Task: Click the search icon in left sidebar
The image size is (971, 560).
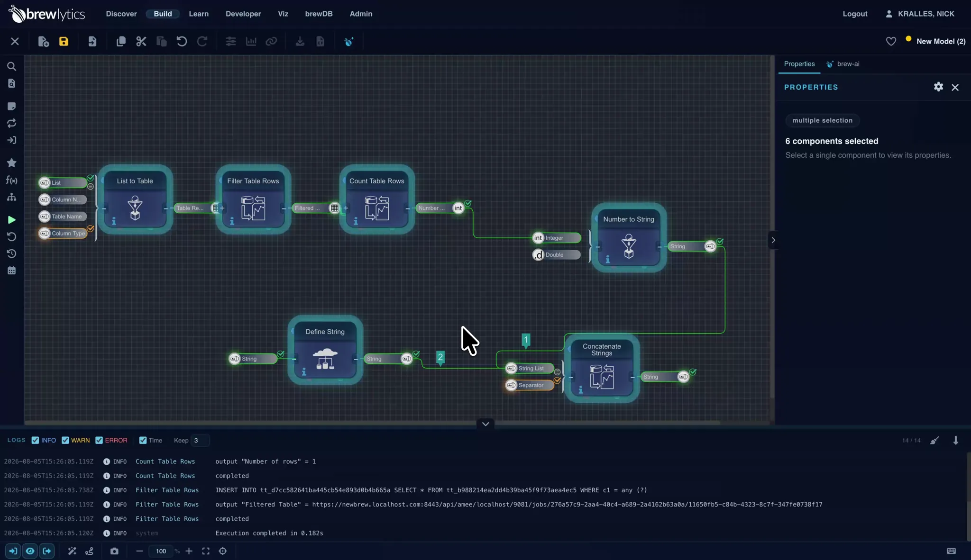Action: pyautogui.click(x=11, y=66)
